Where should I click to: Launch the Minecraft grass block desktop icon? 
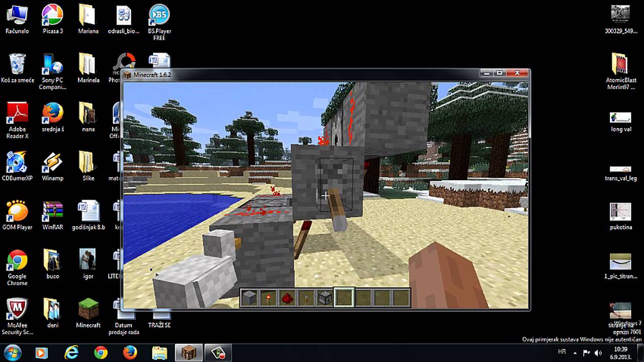pos(88,313)
